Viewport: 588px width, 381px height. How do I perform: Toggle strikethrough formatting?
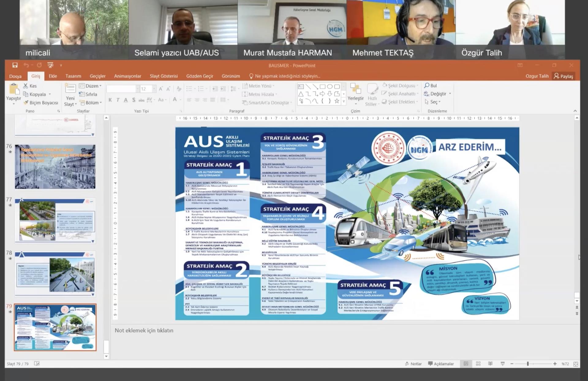pos(141,100)
